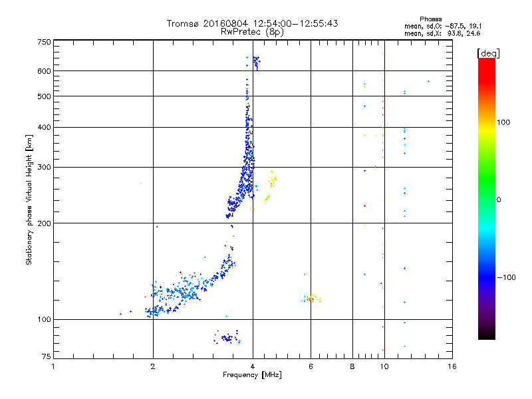The image size is (532, 399).
Task: Click the 'Frequency [MHz]' axis label
Action: point(252,375)
